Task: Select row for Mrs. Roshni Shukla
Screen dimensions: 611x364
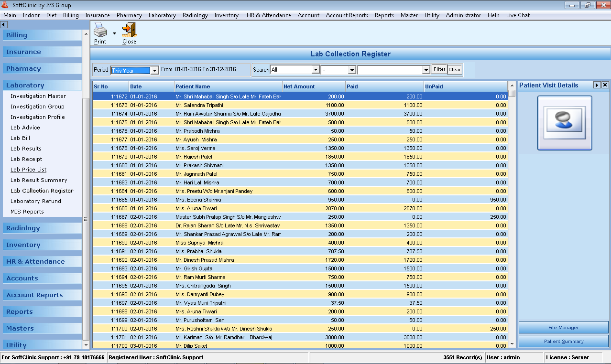Action: pyautogui.click(x=300, y=329)
